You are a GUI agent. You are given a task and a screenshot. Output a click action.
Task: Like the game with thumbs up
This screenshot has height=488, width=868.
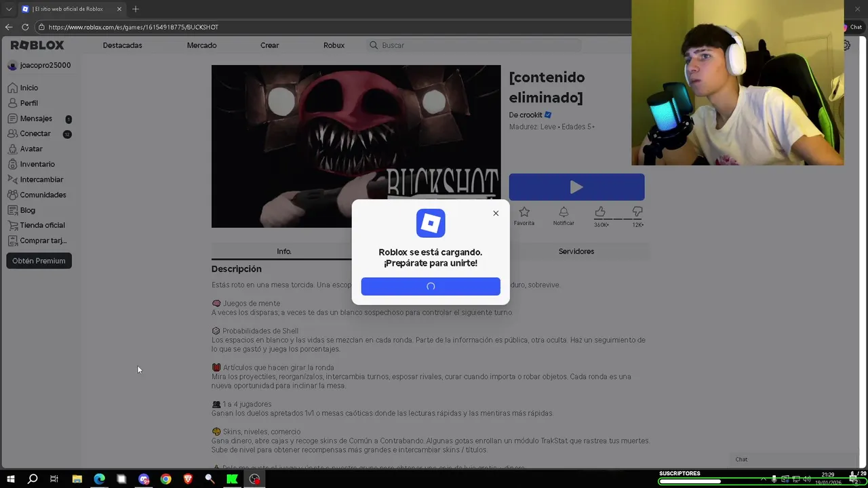600,212
